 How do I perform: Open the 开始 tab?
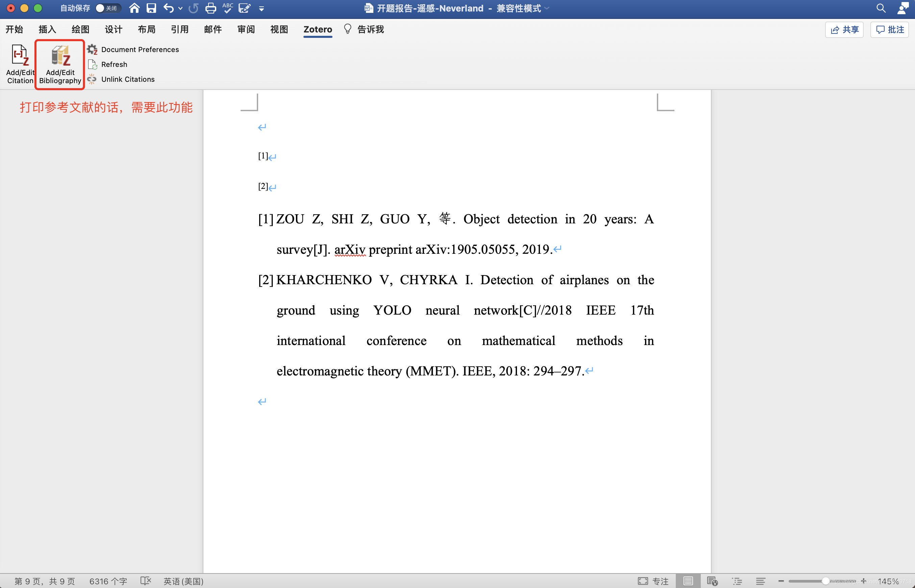(x=14, y=29)
